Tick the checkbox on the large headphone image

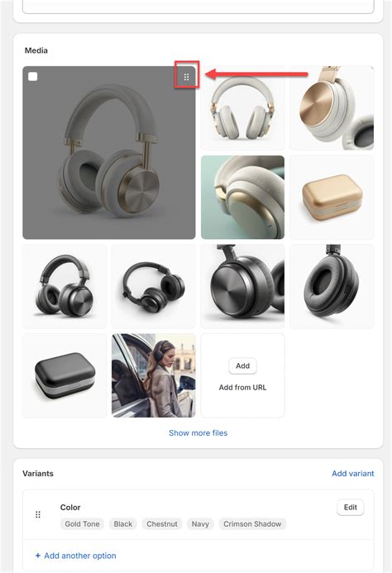coord(33,76)
